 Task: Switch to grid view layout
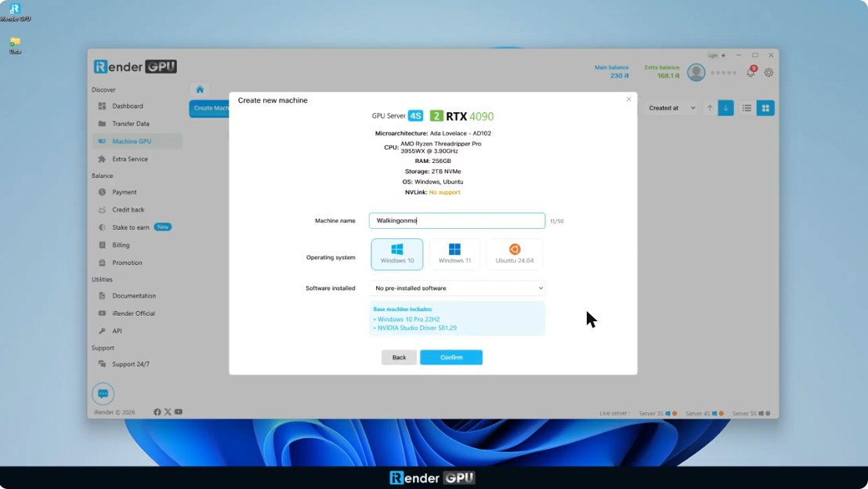[x=765, y=108]
